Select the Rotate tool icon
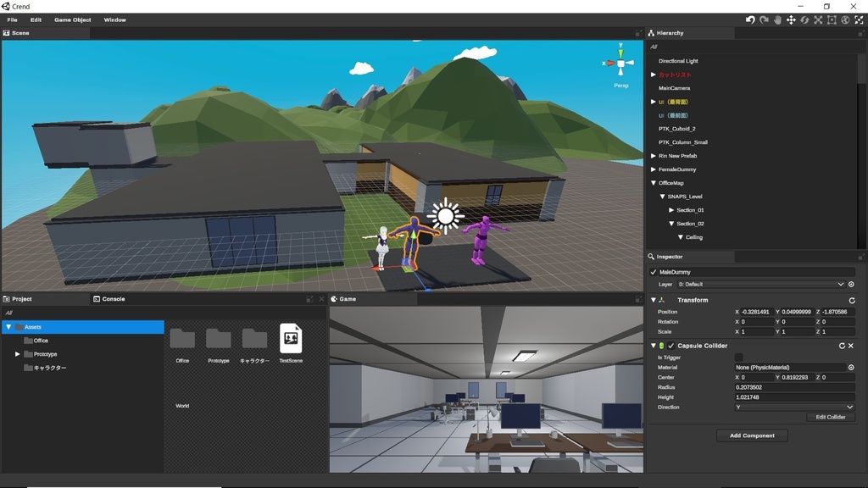868x488 pixels. point(805,19)
